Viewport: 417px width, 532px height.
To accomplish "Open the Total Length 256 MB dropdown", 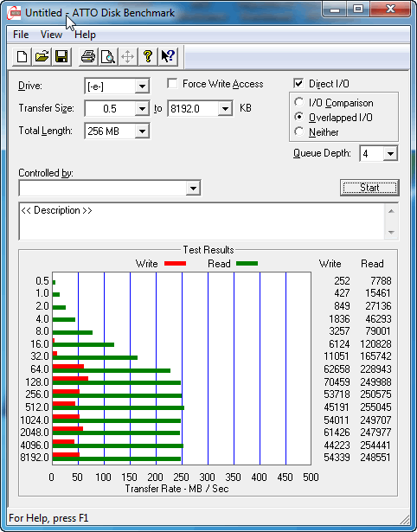I will 142,131.
